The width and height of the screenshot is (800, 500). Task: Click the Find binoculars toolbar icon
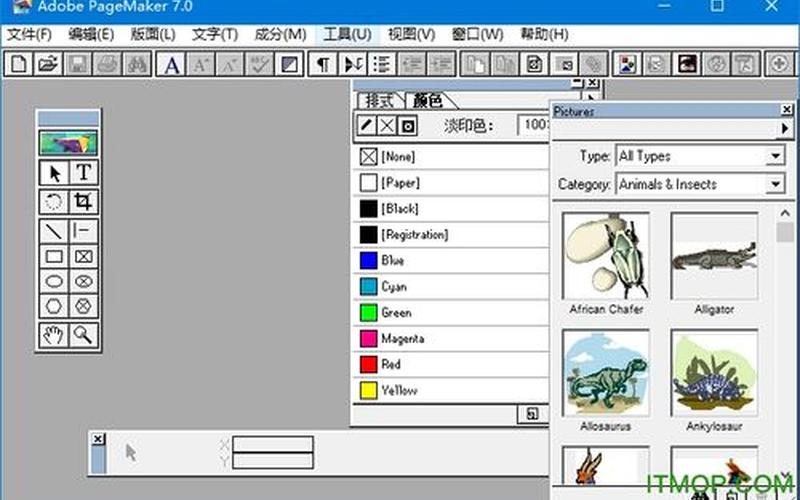point(137,64)
